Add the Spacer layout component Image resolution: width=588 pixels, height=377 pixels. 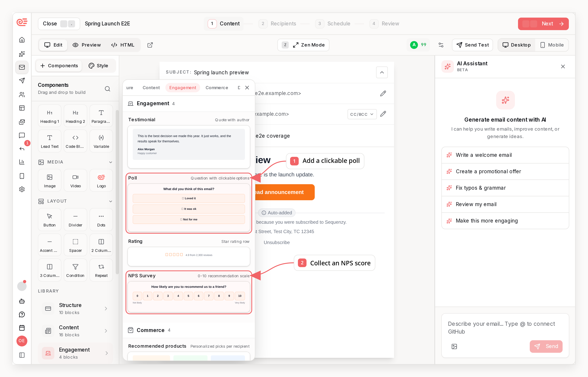[75, 245]
